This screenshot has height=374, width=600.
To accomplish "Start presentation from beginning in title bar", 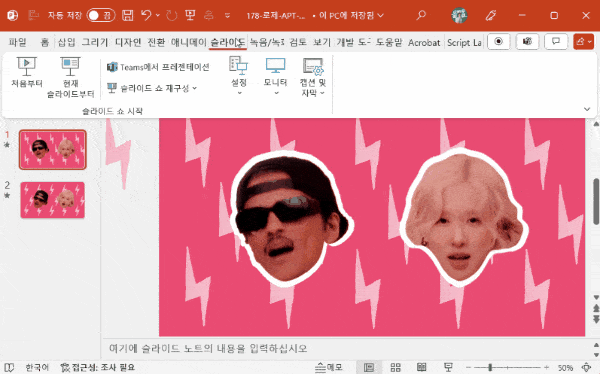I will tap(190, 15).
